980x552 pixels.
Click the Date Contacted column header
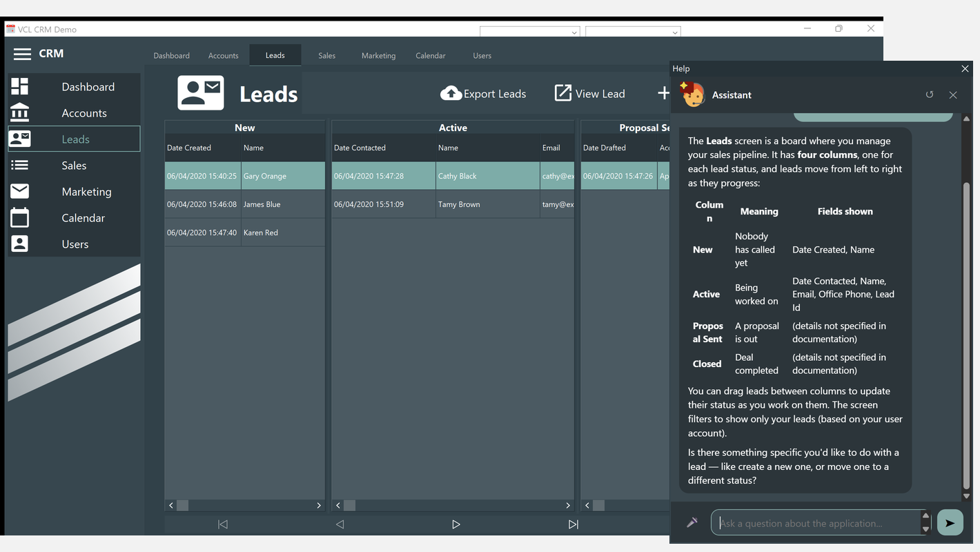coord(384,148)
